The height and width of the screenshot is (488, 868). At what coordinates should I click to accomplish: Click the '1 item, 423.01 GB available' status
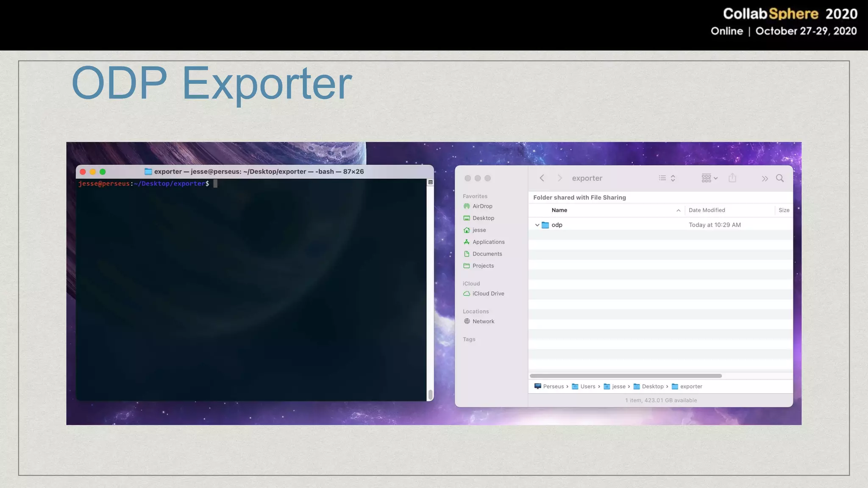tap(661, 400)
